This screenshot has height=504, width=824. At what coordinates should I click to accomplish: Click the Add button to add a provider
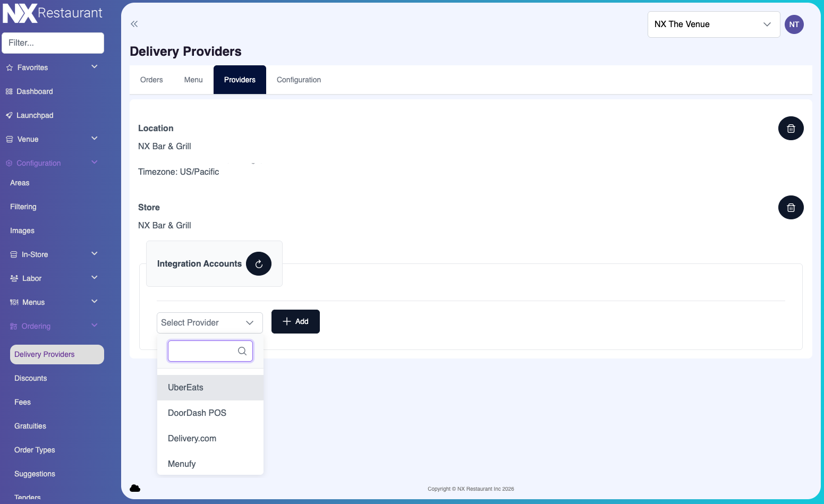point(295,321)
